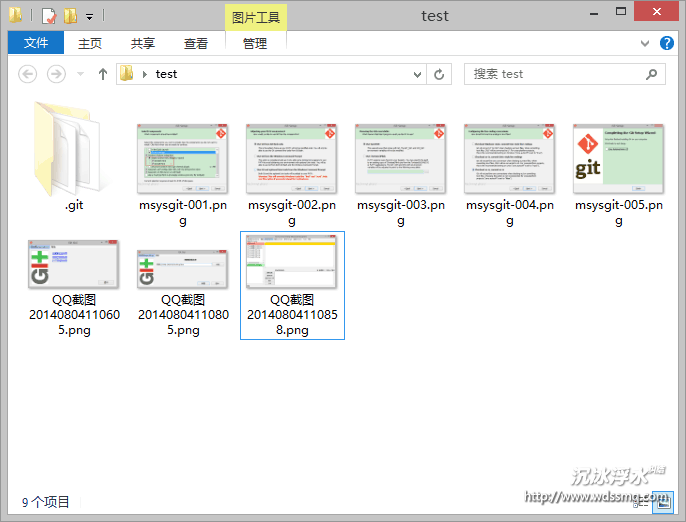Switch to the 查看 ribbon tab
The image size is (686, 522).
pos(196,43)
